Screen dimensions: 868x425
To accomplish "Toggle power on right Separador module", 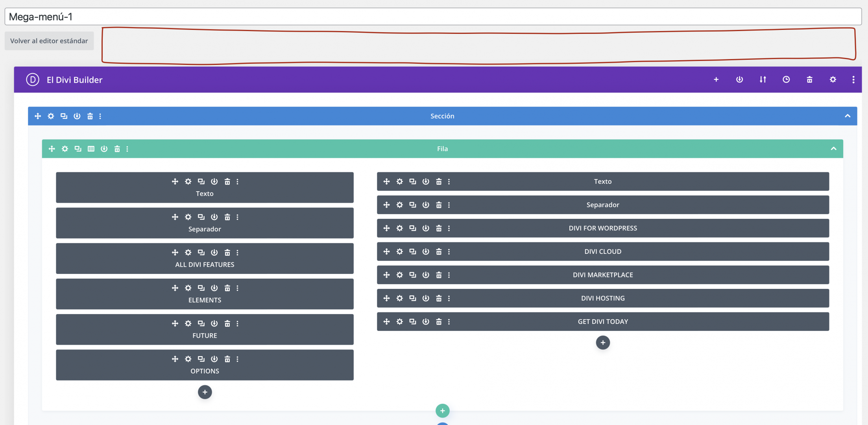I will coord(426,205).
